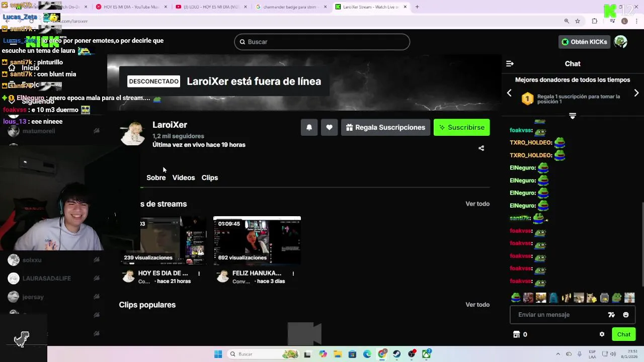Viewport: 644px width, 362px height.
Task: Click FELIZ HANUKA video title
Action: (x=257, y=273)
